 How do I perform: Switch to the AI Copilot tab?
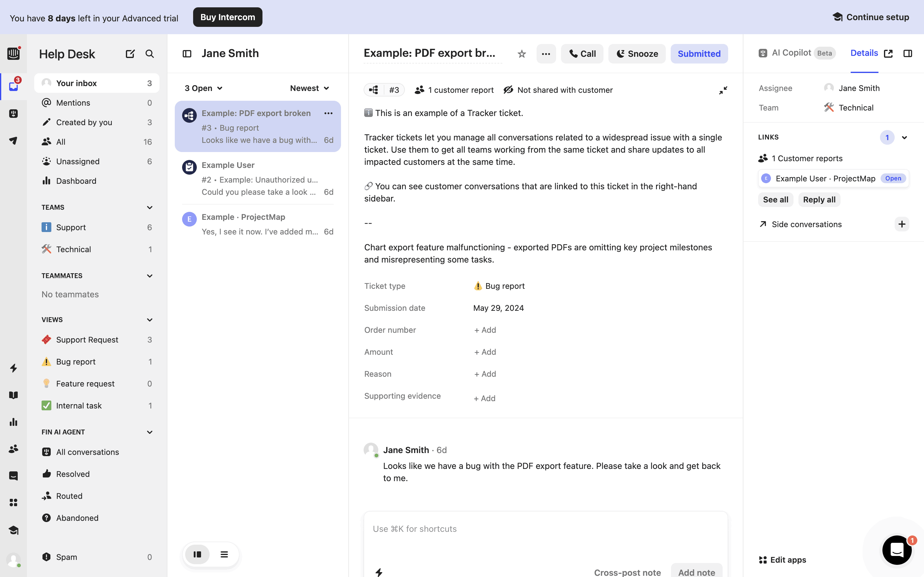pos(791,53)
